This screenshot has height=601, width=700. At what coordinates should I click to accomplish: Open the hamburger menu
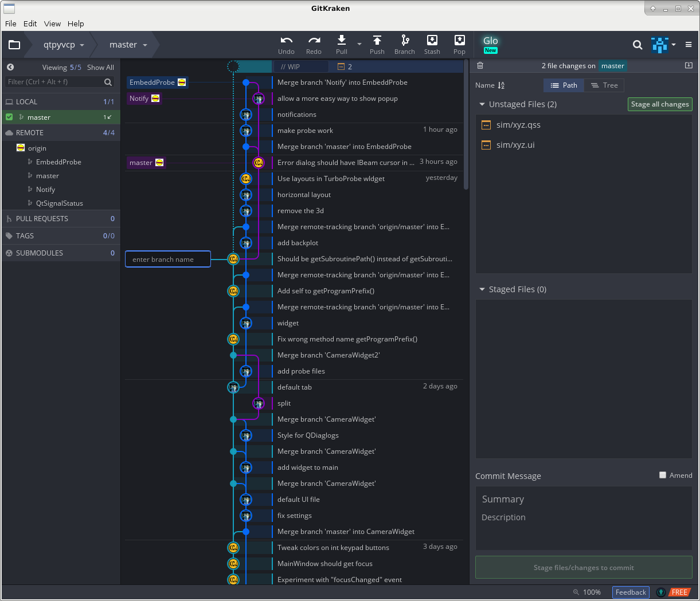tap(689, 45)
